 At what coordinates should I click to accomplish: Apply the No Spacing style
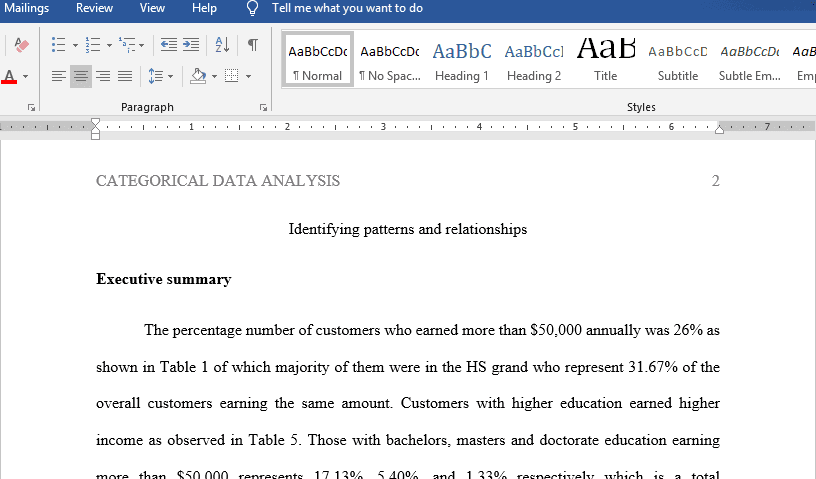[390, 59]
